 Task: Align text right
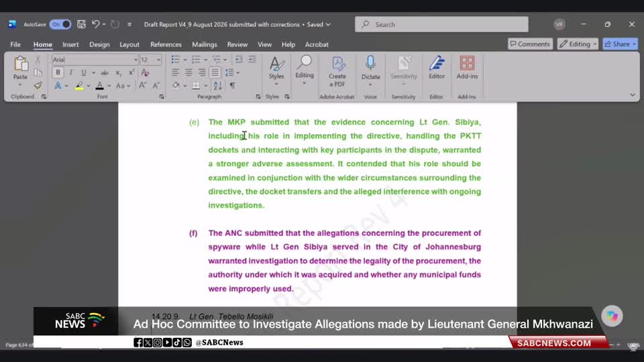[202, 72]
